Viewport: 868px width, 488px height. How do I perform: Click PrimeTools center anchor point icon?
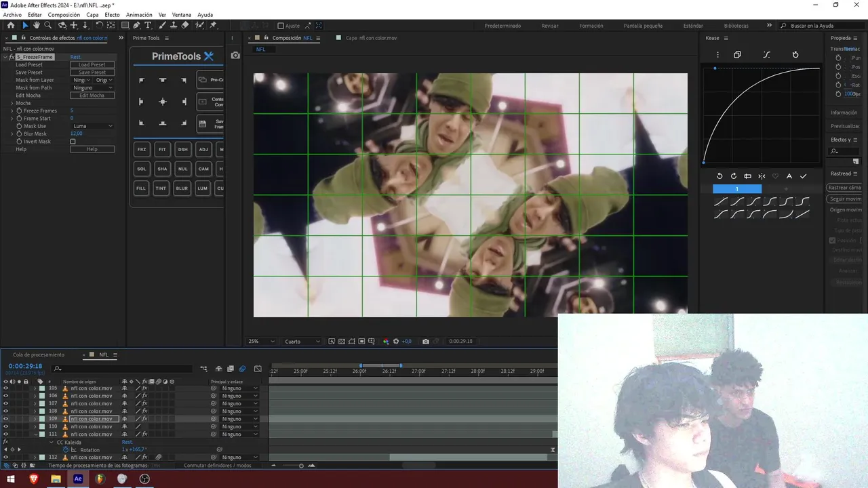[162, 102]
